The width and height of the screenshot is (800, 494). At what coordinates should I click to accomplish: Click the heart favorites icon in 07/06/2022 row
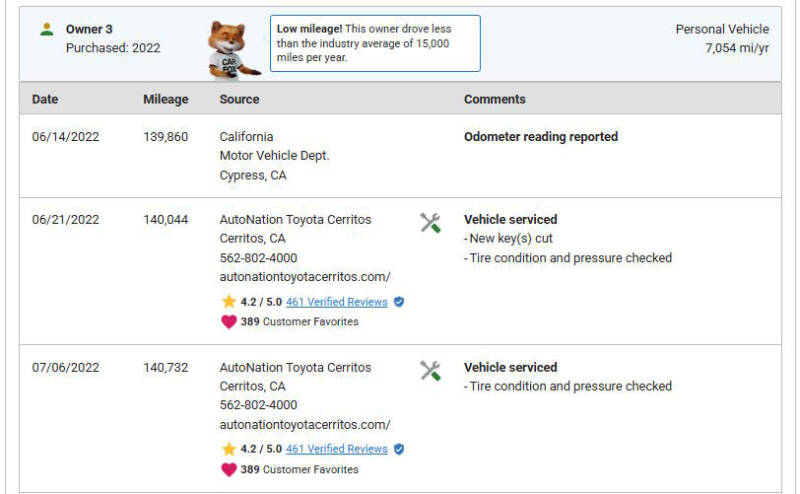[x=229, y=469]
